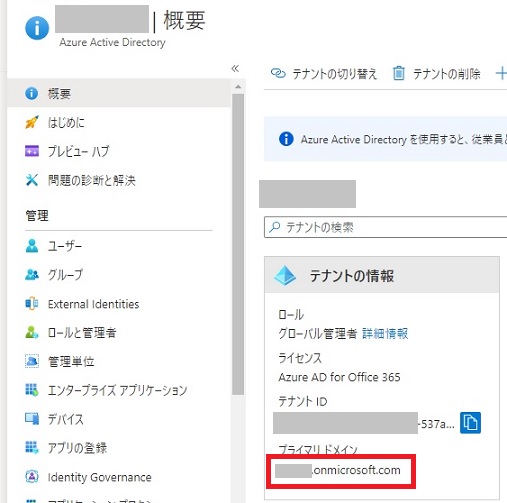Click the 管理 section heading
Screen dimensions: 507x503
click(37, 215)
